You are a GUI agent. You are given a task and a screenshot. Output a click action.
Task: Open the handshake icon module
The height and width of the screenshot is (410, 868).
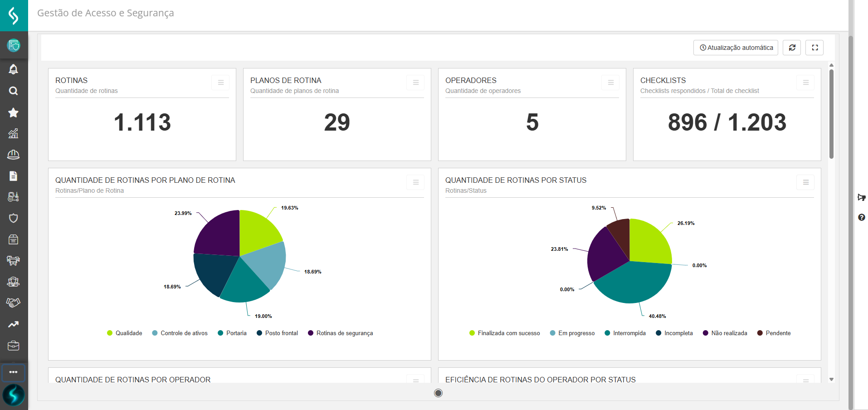tap(14, 303)
